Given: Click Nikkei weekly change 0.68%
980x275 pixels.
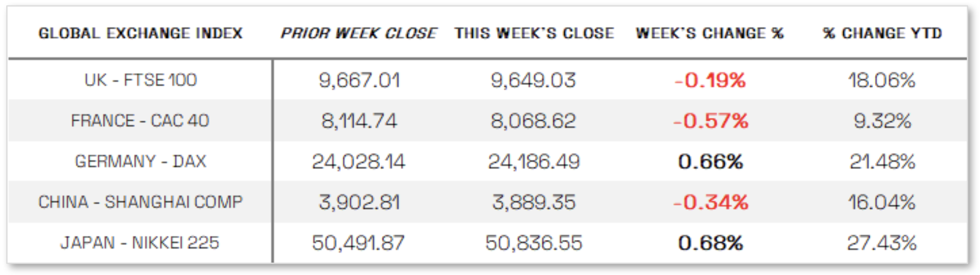Looking at the screenshot, I should point(710,243).
